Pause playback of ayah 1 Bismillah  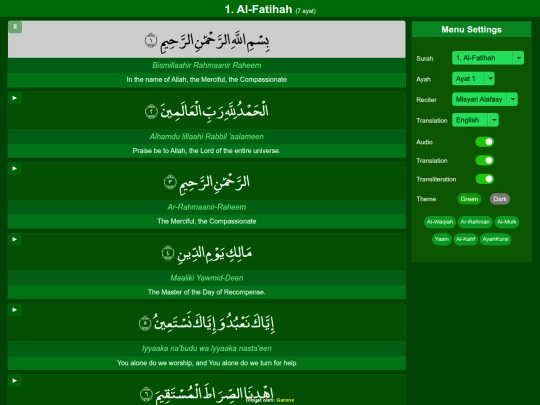click(x=15, y=27)
